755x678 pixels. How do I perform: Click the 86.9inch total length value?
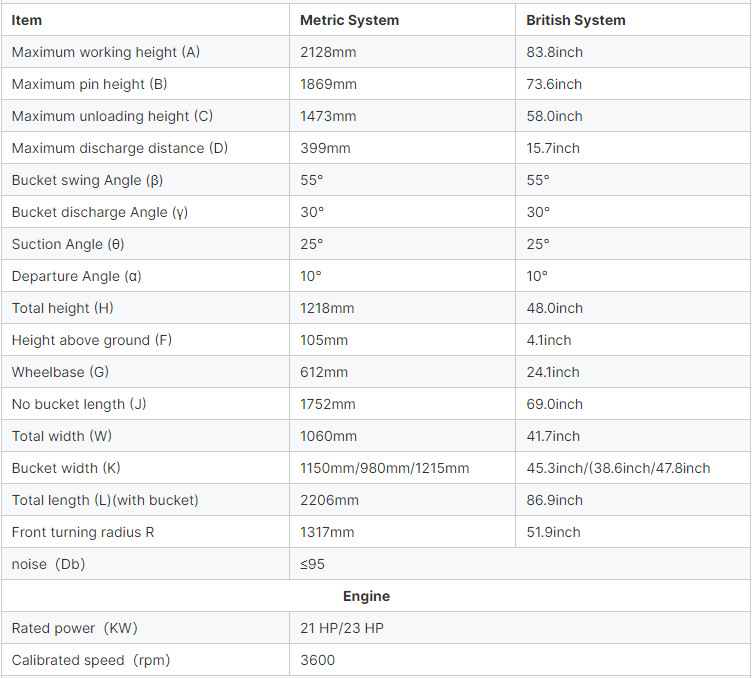(x=554, y=500)
